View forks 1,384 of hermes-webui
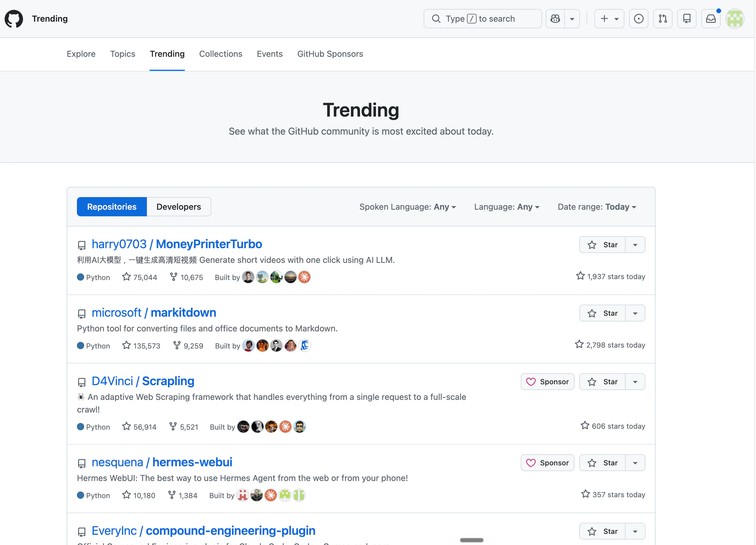756x545 pixels. click(183, 495)
